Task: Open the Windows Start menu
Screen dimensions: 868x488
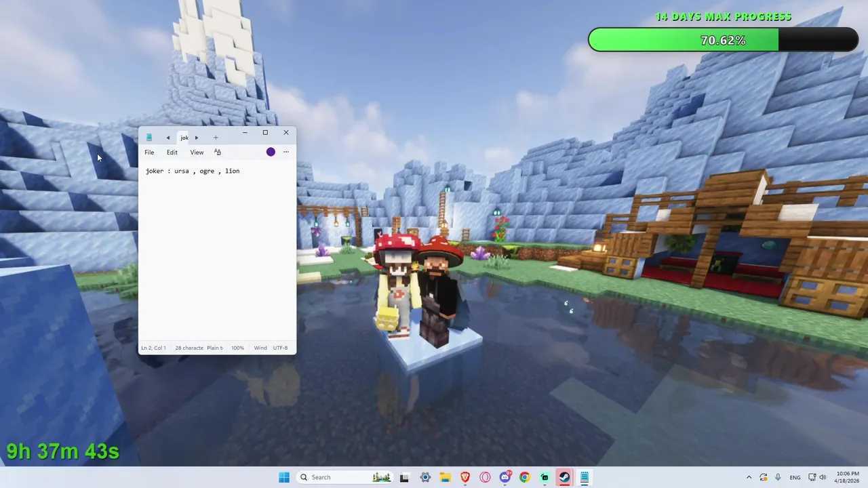Action: tap(284, 477)
